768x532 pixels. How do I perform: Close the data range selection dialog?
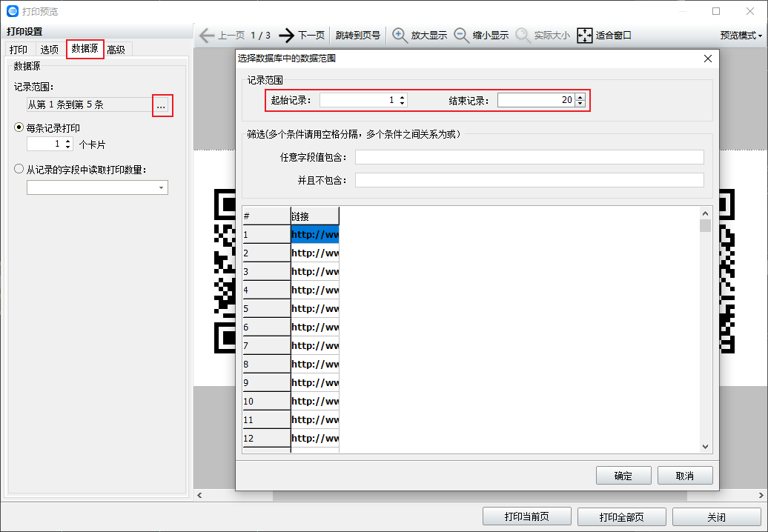(x=708, y=59)
